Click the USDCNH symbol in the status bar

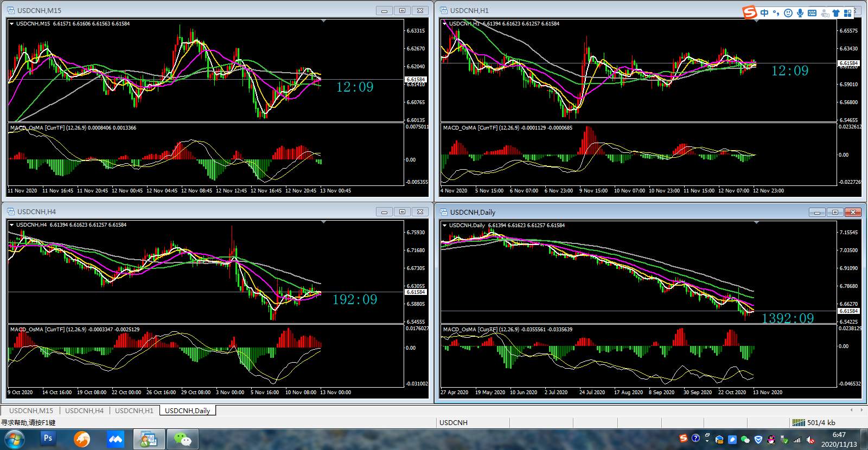click(454, 422)
